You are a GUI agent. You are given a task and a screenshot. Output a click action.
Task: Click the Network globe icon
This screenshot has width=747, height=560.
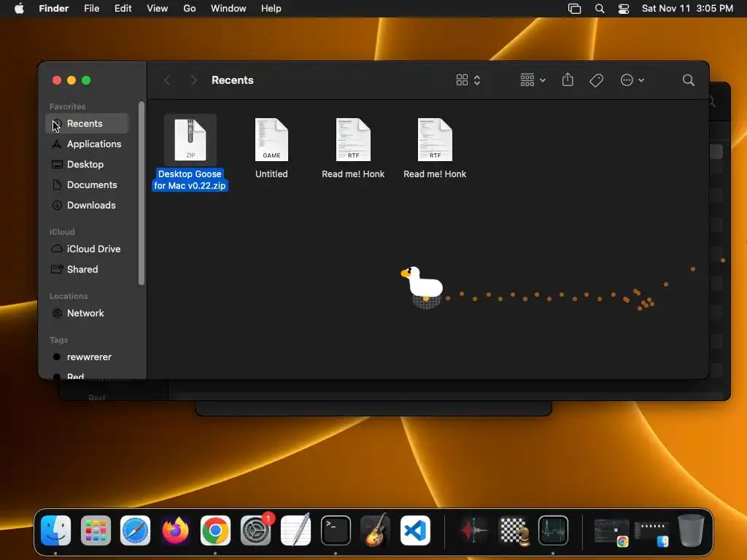(x=57, y=314)
